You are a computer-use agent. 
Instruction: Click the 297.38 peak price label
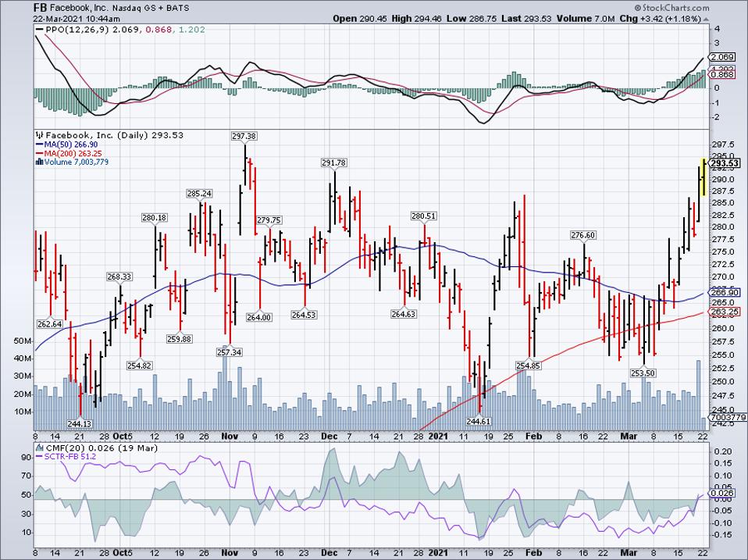tap(244, 135)
